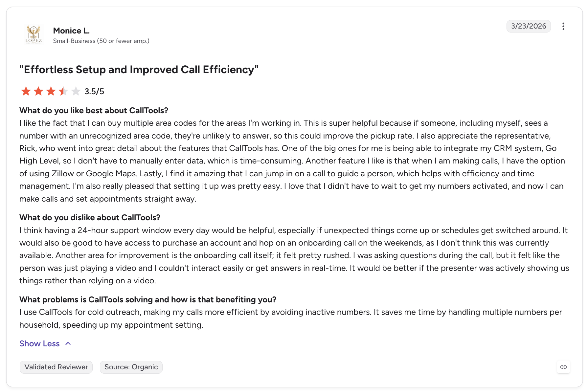Viewport: 588px width, 392px height.
Task: Click the upward chevron beside Show Less
Action: click(x=68, y=344)
